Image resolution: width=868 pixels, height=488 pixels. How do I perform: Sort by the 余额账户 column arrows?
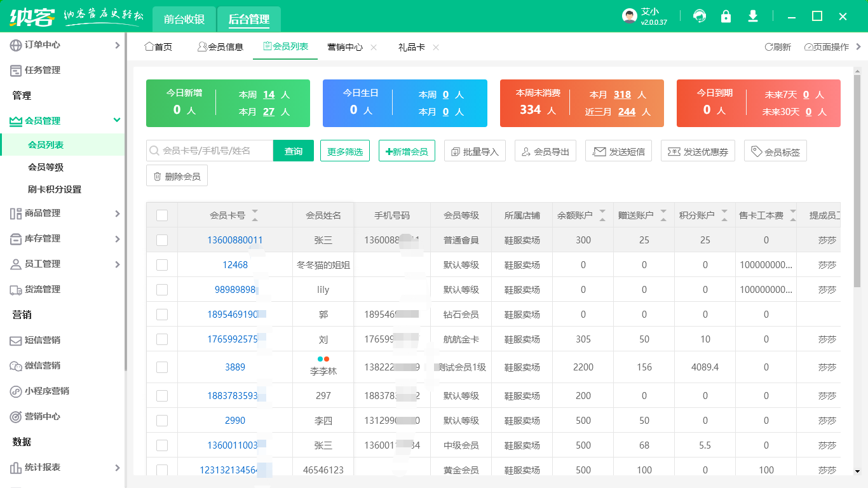[x=602, y=215]
